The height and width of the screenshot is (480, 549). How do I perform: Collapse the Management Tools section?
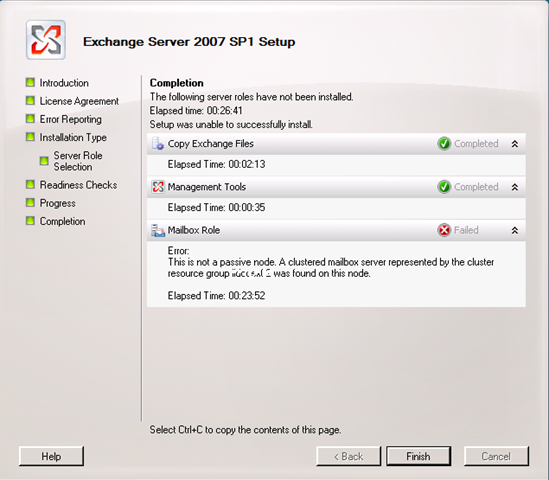coord(515,187)
